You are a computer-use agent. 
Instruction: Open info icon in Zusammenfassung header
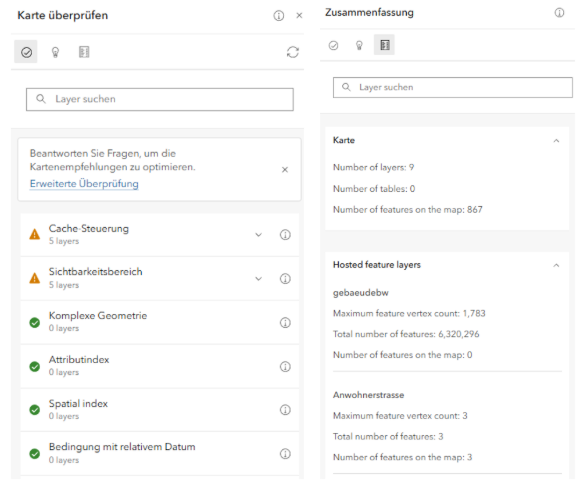pos(559,13)
